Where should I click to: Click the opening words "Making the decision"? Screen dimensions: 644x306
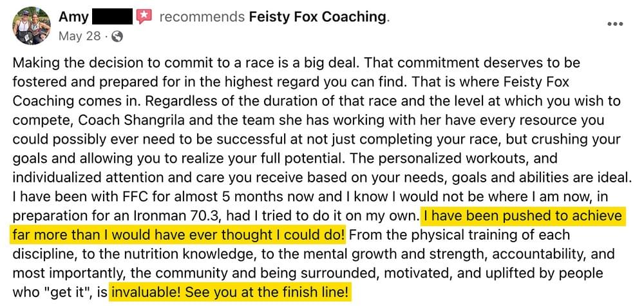coord(71,63)
